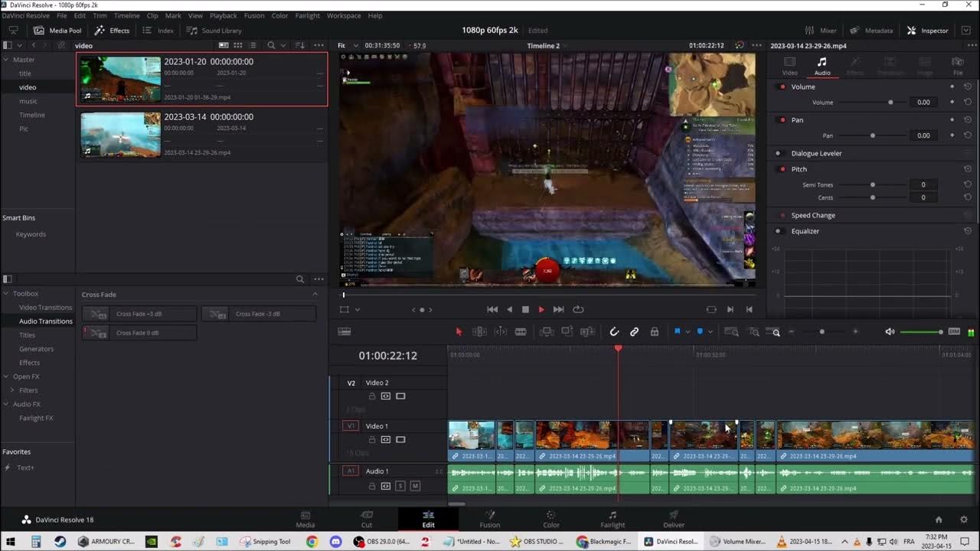The height and width of the screenshot is (551, 980).
Task: Click the Detail Zoom icon
Action: pos(754,331)
